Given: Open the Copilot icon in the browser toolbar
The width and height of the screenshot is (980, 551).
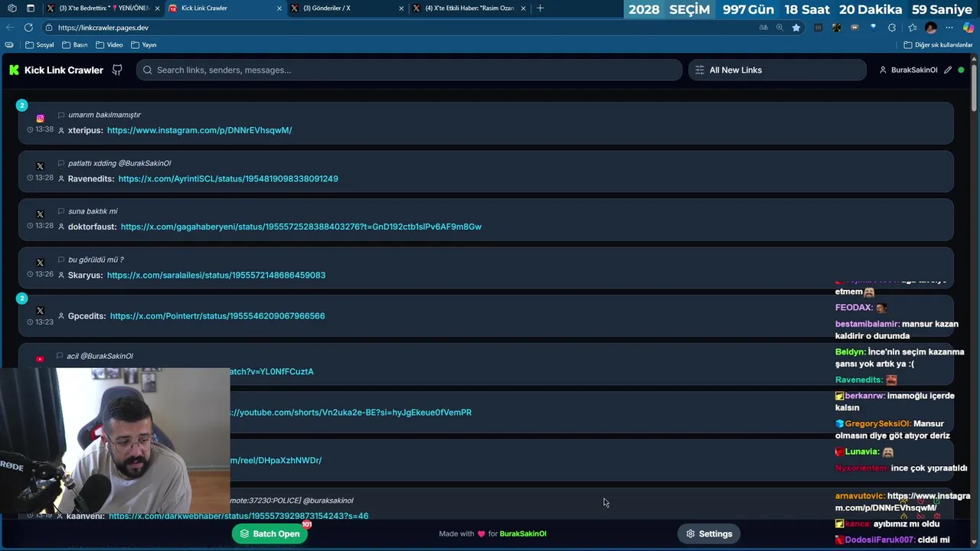Looking at the screenshot, I should 969,28.
